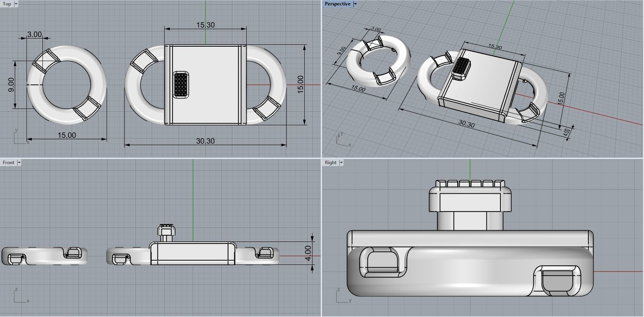Select the 9.00 dimension in Top view

tap(11, 85)
